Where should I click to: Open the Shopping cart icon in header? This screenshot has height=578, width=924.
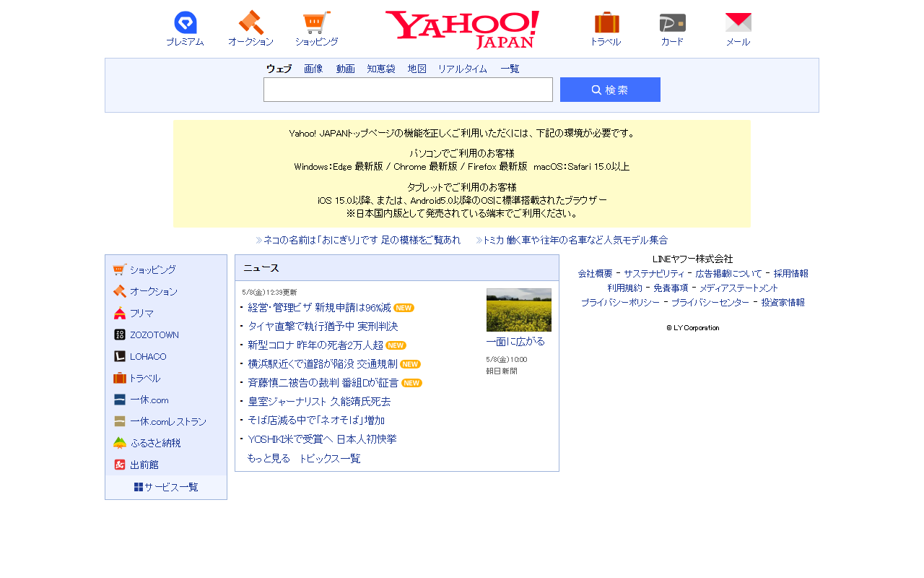point(316,22)
